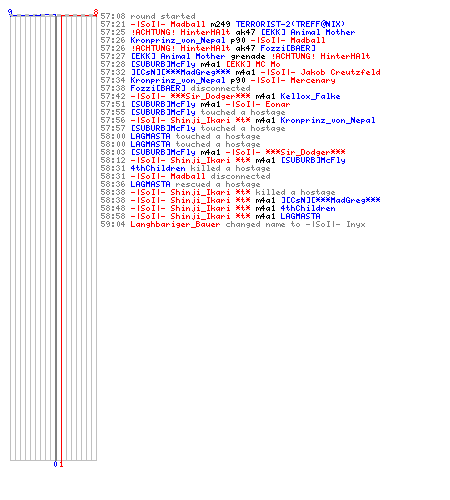Select Langhbariger_Bauer name change entry
This screenshot has height=500, width=450.
tap(233, 224)
